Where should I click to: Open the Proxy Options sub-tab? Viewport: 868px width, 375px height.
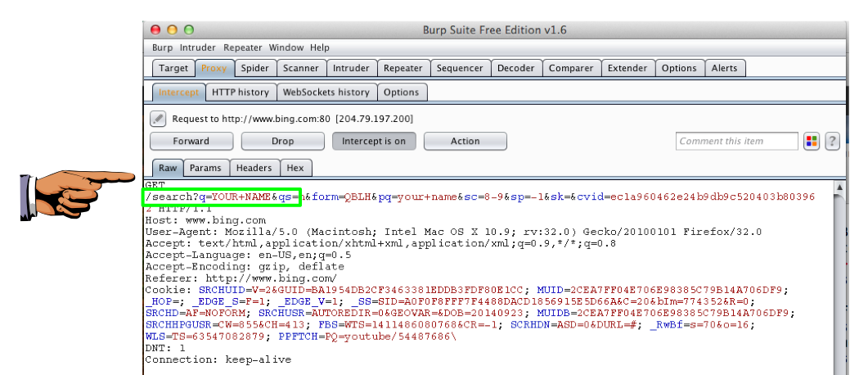point(402,93)
